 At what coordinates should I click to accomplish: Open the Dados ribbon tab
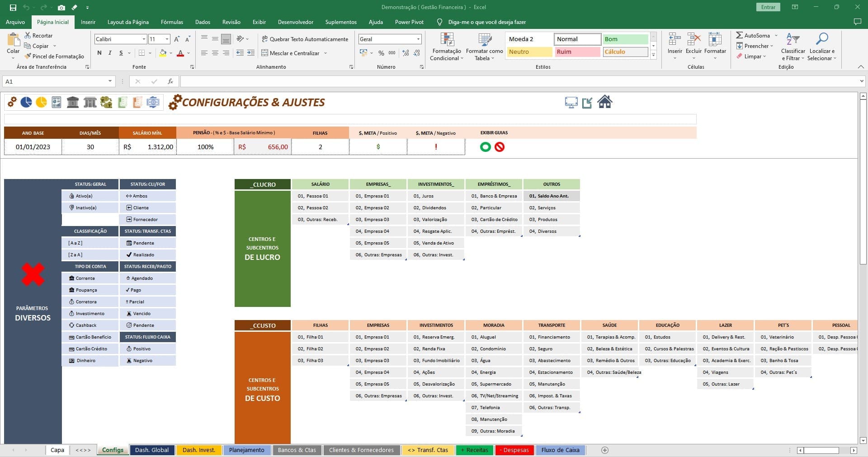pos(203,22)
